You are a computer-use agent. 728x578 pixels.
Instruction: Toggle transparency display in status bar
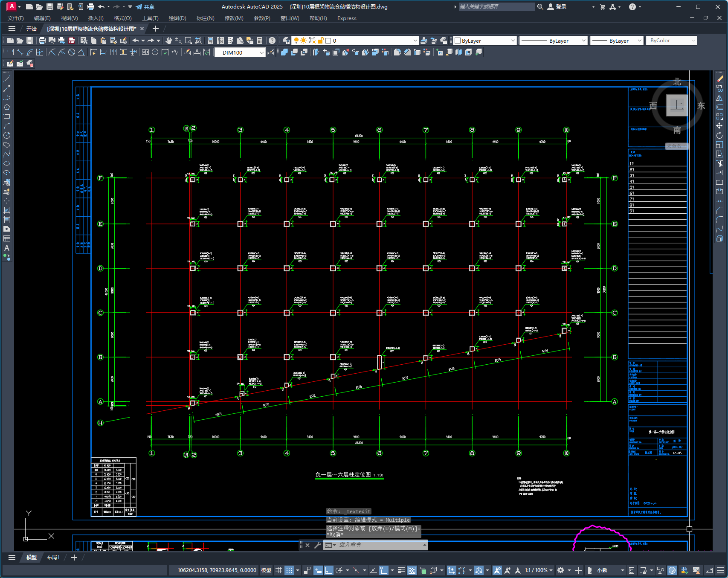(x=412, y=570)
